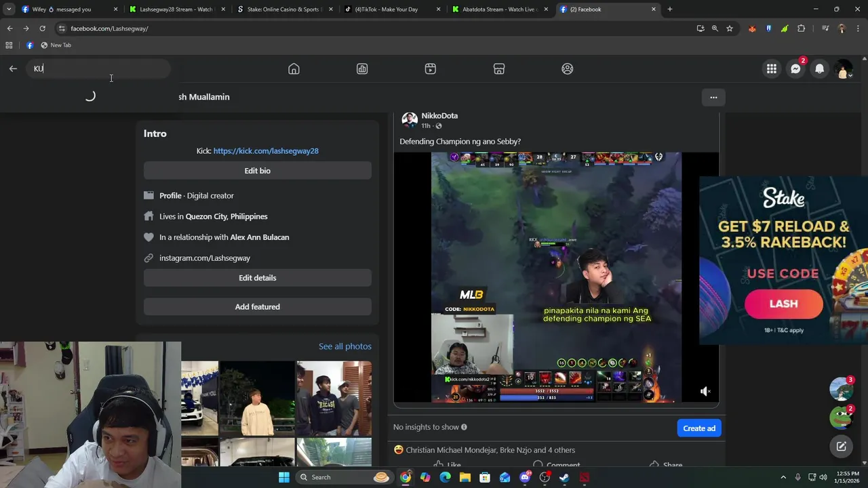Open the Chrome three-dot menu
Screen dimensions: 868x488
858,28
